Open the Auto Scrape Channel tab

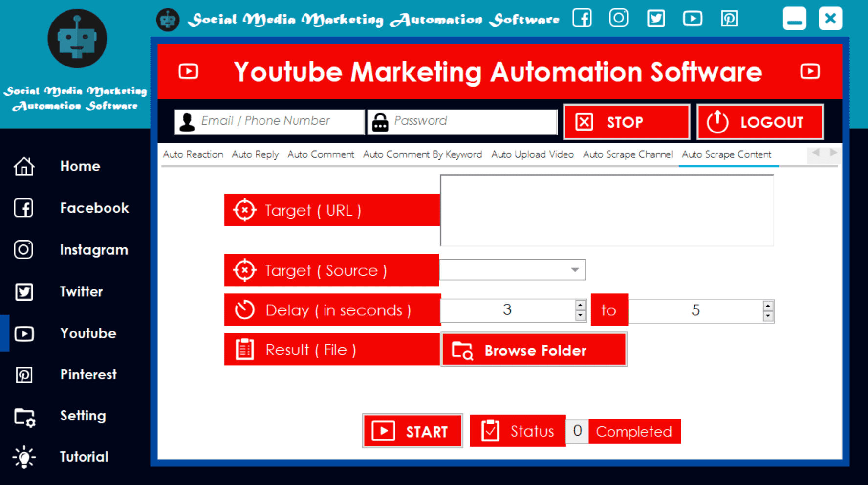click(x=628, y=154)
